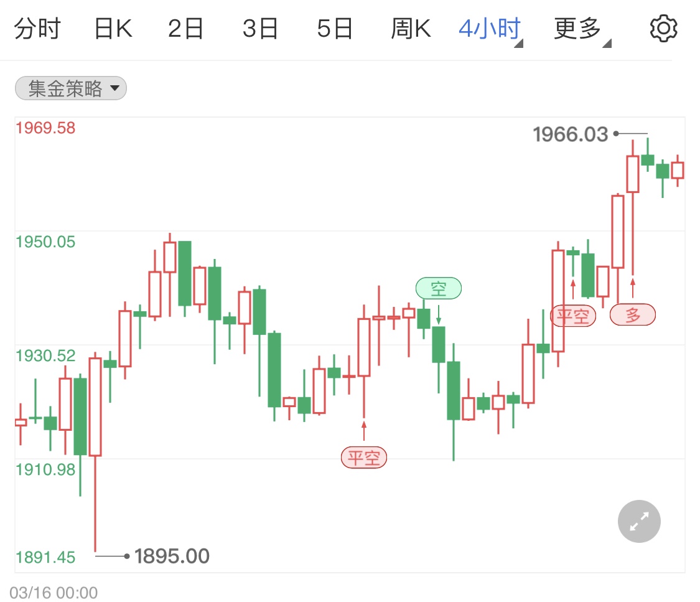This screenshot has height=602, width=700.
Task: Open chart settings gear icon
Action: [663, 29]
